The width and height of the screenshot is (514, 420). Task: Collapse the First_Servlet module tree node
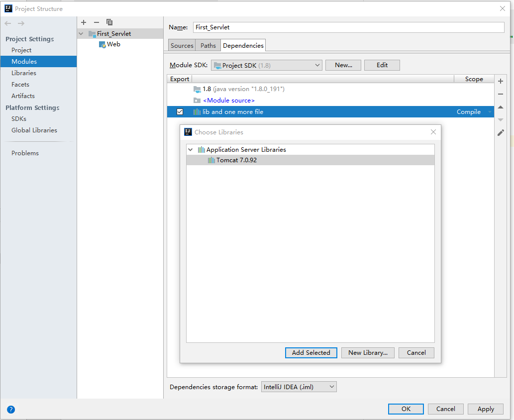tap(81, 34)
